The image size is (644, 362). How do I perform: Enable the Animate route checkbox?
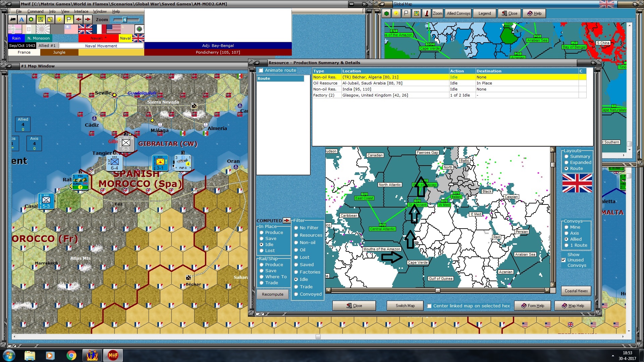[x=261, y=70]
